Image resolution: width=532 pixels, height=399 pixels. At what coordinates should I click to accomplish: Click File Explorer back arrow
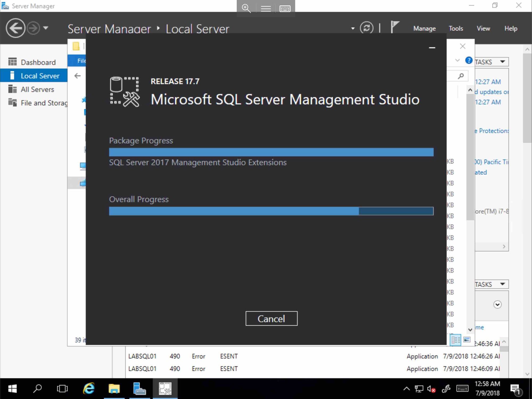pyautogui.click(x=77, y=76)
